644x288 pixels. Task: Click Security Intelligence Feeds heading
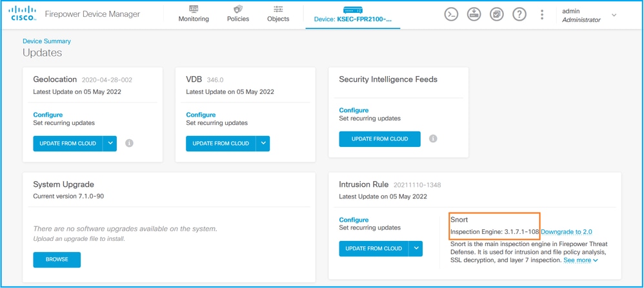[388, 80]
